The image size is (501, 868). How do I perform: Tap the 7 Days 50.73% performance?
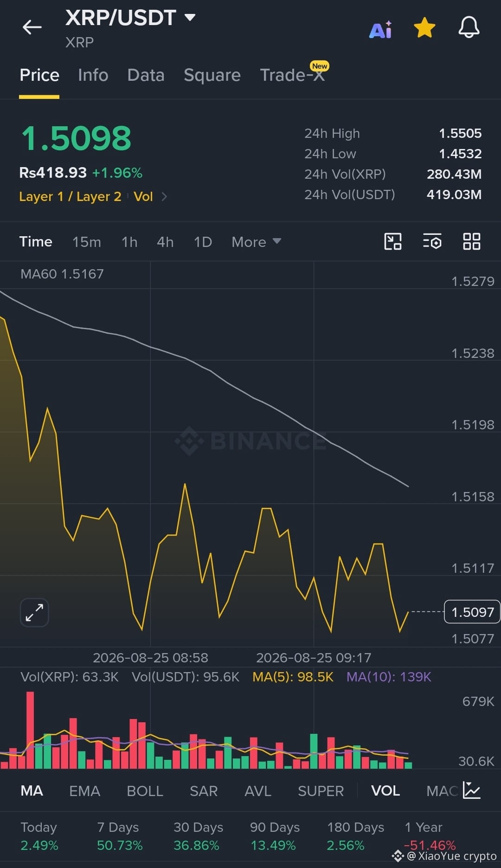point(120,836)
